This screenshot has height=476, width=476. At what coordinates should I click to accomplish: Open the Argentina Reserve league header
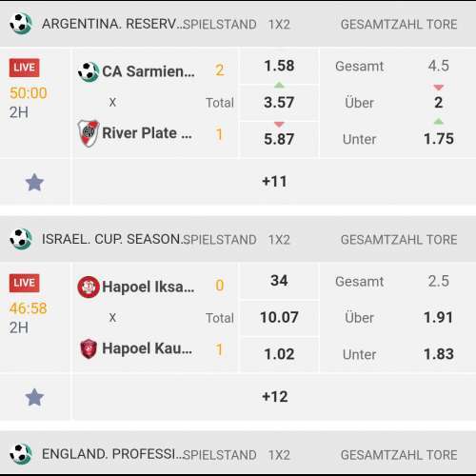(x=238, y=24)
